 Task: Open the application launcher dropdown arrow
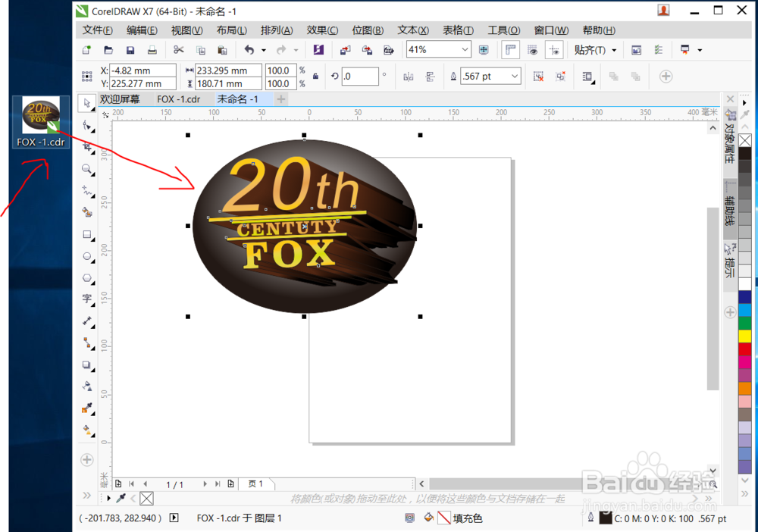pyautogui.click(x=700, y=50)
